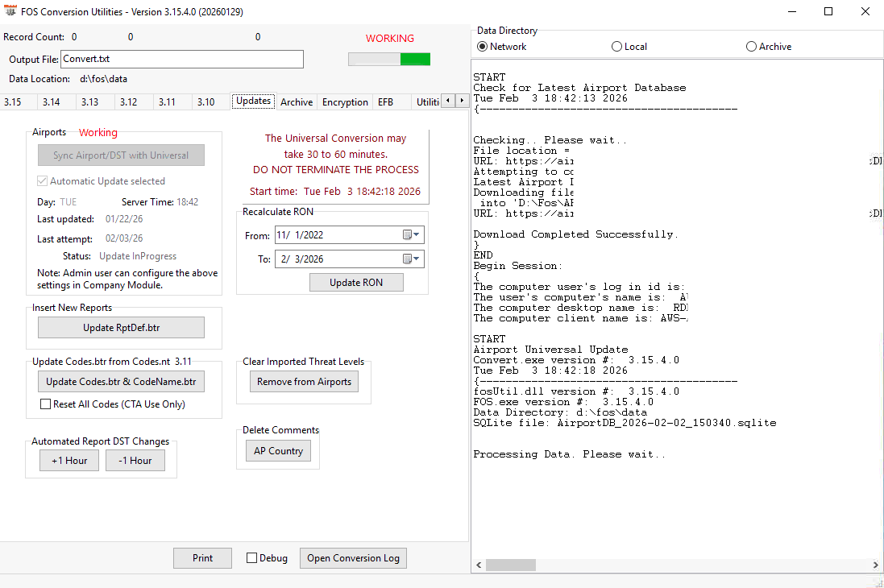884x588 pixels.
Task: Click the FOS application icon in title bar
Action: [x=10, y=12]
